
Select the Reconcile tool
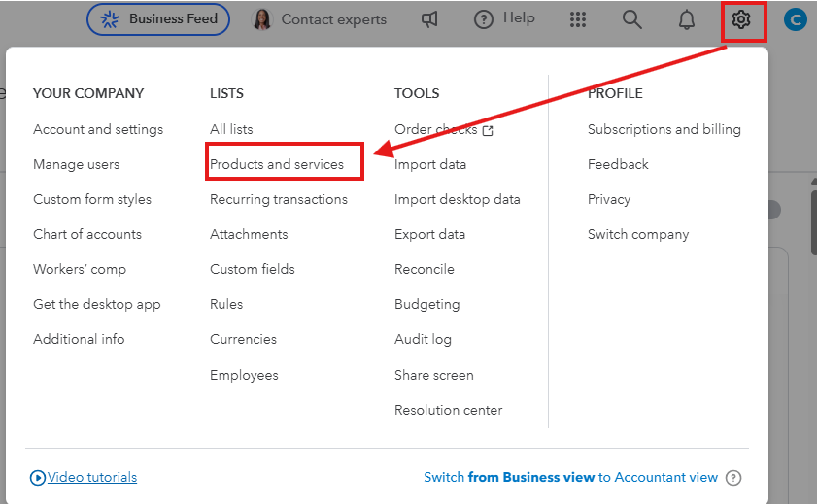(x=425, y=269)
